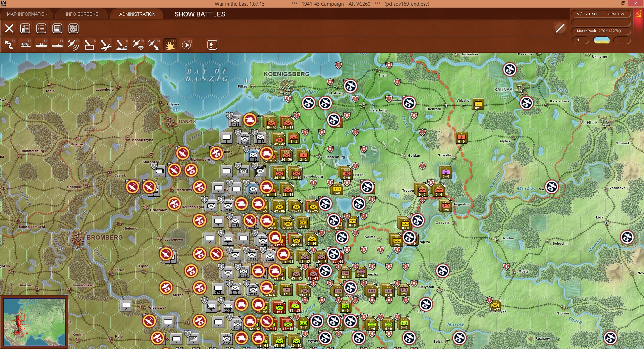Image resolution: width=644 pixels, height=349 pixels.
Task: Select the F3 naval transport ship icon
Action: click(41, 45)
